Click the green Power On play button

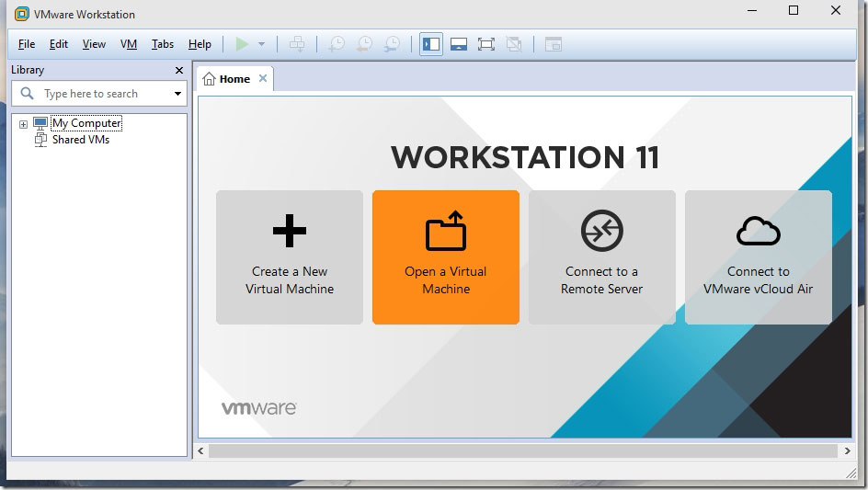(242, 44)
